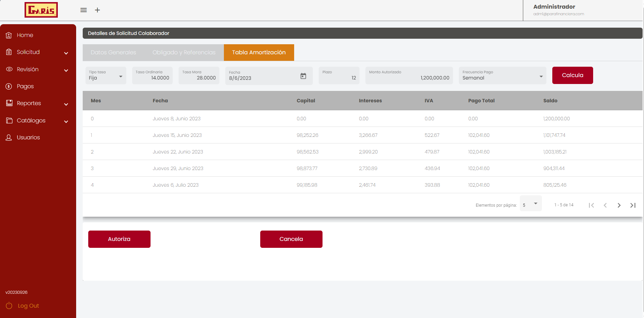Viewport: 644px width, 318px height.
Task: Open the Tipo tasa dropdown
Action: tap(106, 76)
